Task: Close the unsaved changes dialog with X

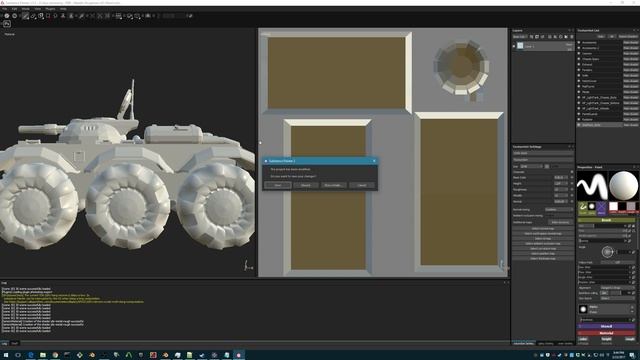Action: click(374, 161)
